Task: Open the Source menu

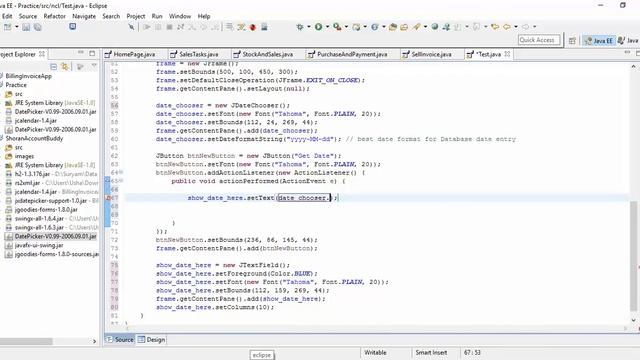Action: coord(28,16)
